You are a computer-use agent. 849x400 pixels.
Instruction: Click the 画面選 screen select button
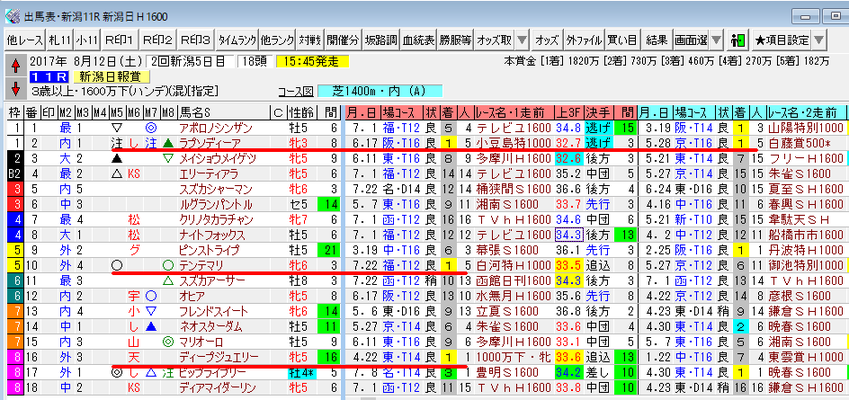click(x=690, y=41)
